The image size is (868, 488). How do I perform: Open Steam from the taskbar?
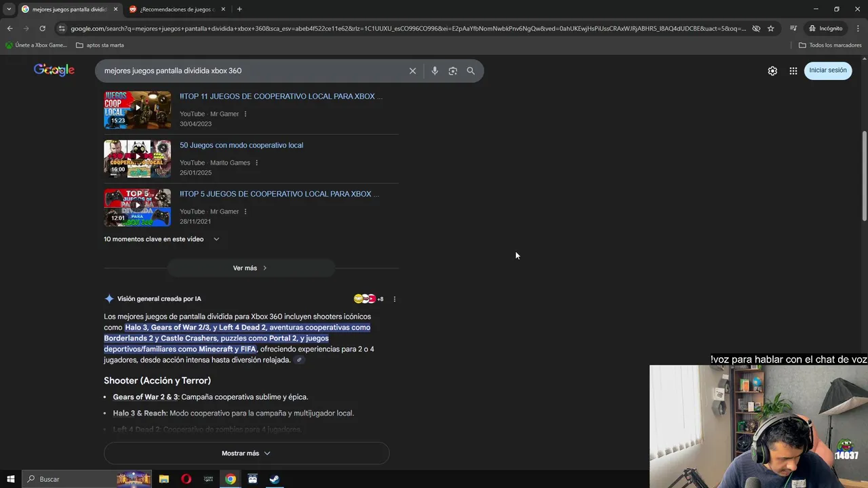275,479
